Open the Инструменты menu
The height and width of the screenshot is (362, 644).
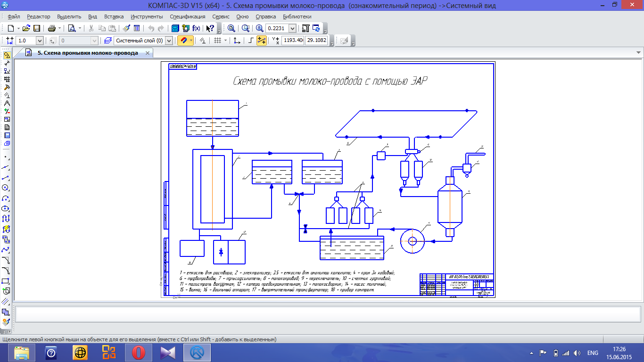click(x=147, y=16)
